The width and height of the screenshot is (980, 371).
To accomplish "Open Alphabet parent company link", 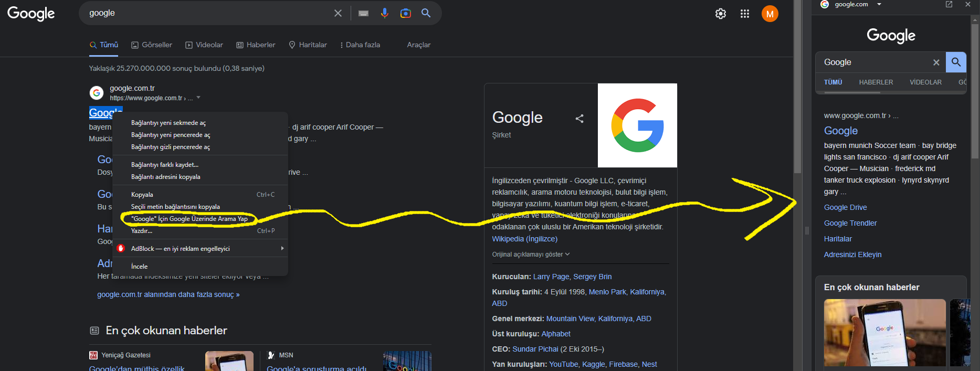I will click(556, 334).
